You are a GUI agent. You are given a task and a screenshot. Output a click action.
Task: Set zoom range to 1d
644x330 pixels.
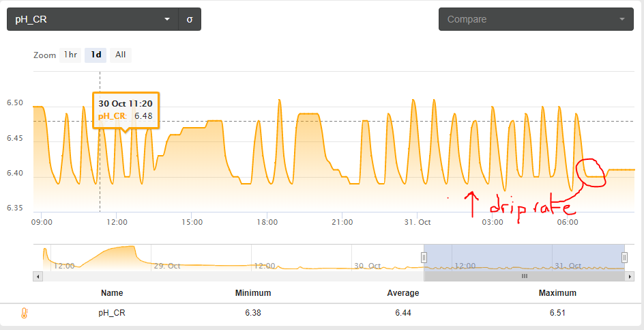click(96, 55)
